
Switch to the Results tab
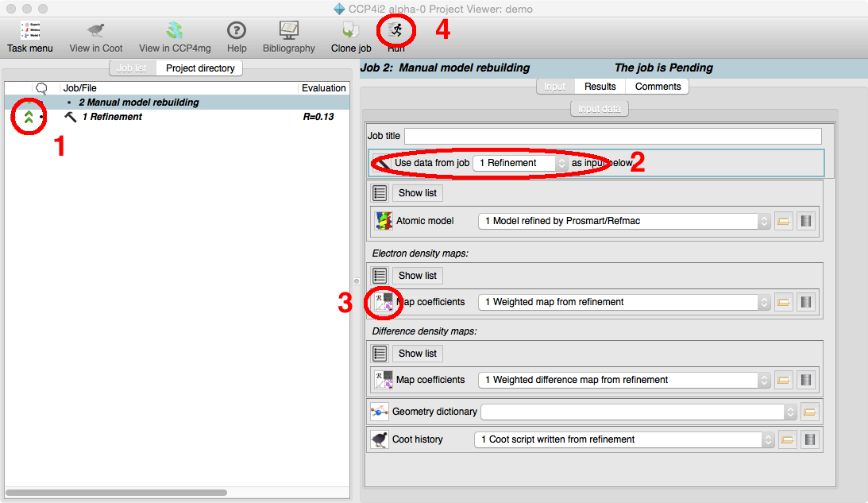pyautogui.click(x=600, y=86)
